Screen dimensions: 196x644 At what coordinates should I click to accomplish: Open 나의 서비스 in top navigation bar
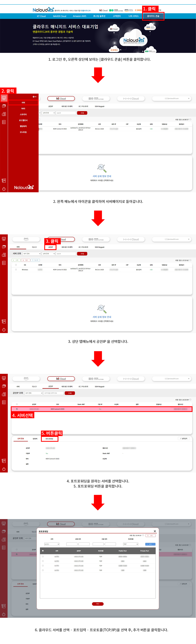click(x=133, y=16)
